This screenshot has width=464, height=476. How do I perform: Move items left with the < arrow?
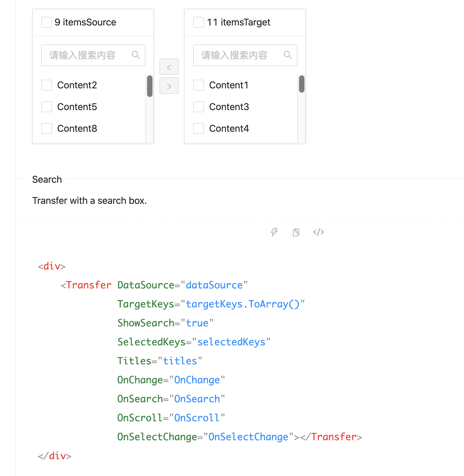coord(169,67)
